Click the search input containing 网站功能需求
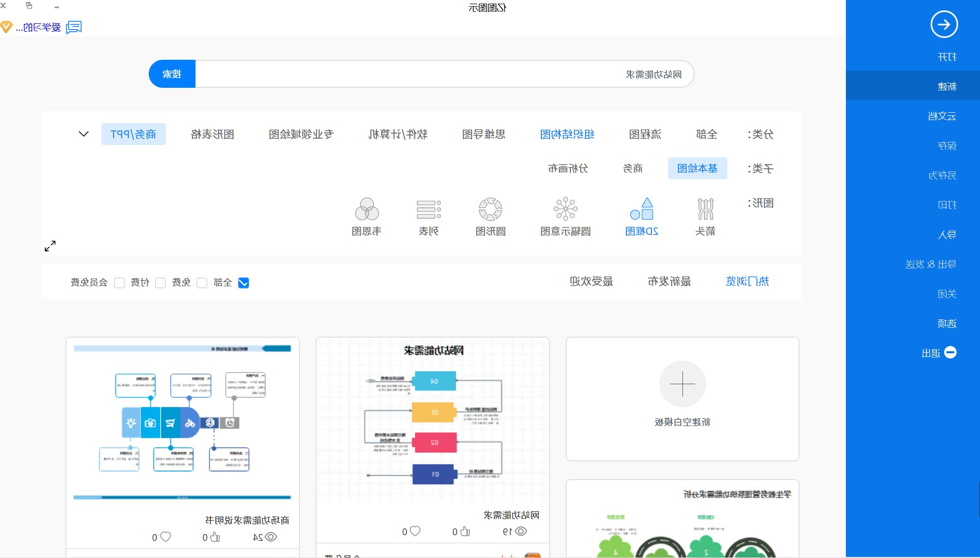 coord(445,74)
